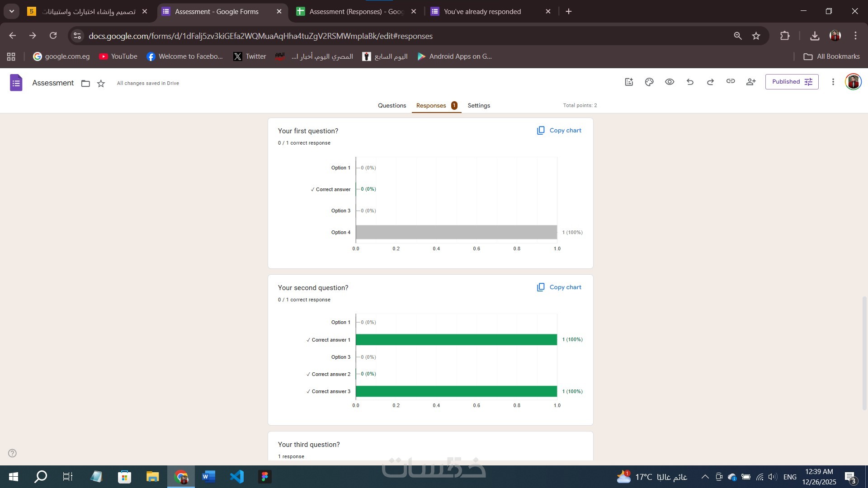
Task: Open Visual Studio Code from taskbar
Action: pyautogui.click(x=236, y=477)
